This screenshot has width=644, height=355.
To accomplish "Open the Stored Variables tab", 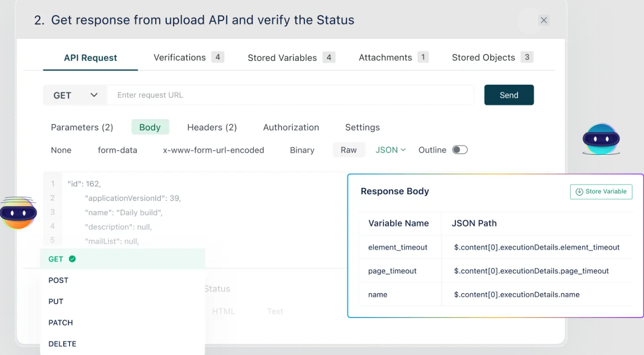I will click(x=282, y=58).
